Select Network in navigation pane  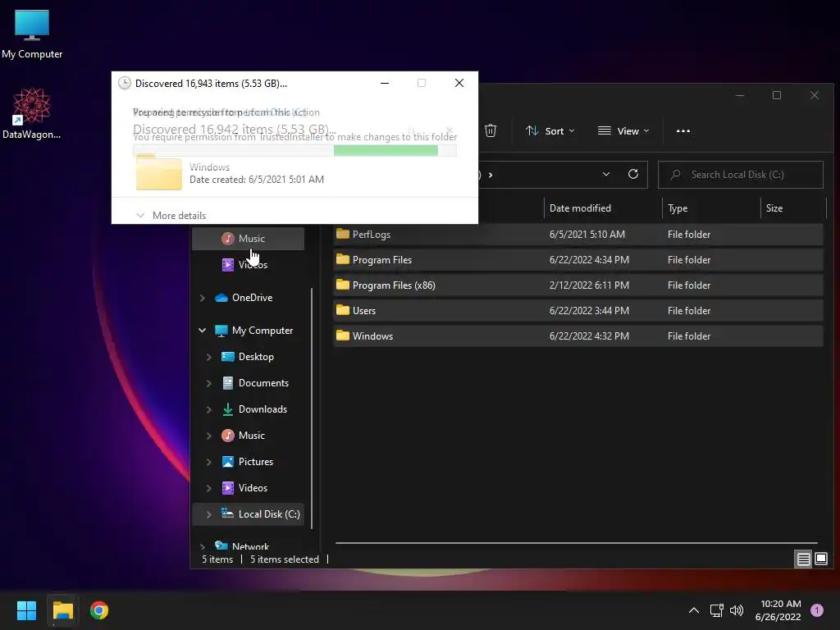tap(250, 546)
